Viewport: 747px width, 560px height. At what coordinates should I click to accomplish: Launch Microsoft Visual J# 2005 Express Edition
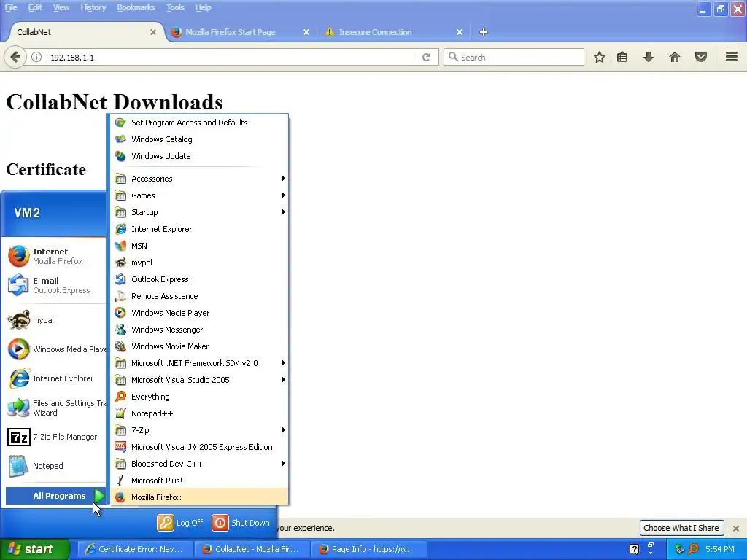199,447
